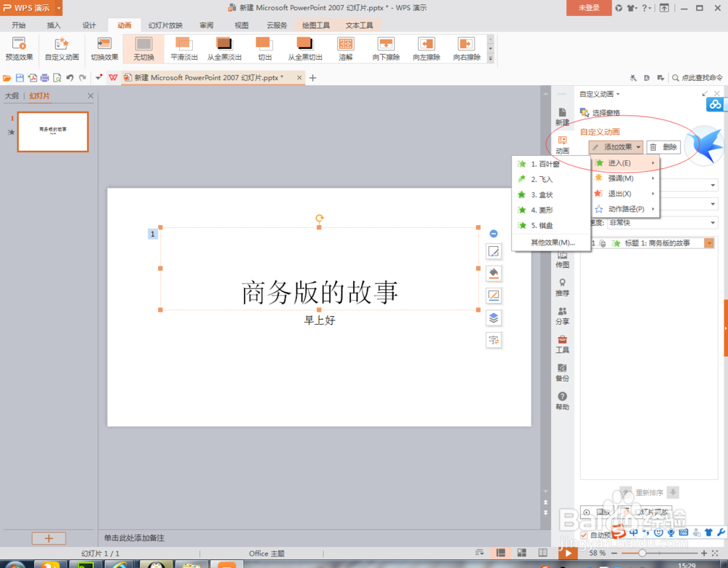The width and height of the screenshot is (728, 568).
Task: Enable the 自动预览 (auto preview) checkbox
Action: (584, 534)
